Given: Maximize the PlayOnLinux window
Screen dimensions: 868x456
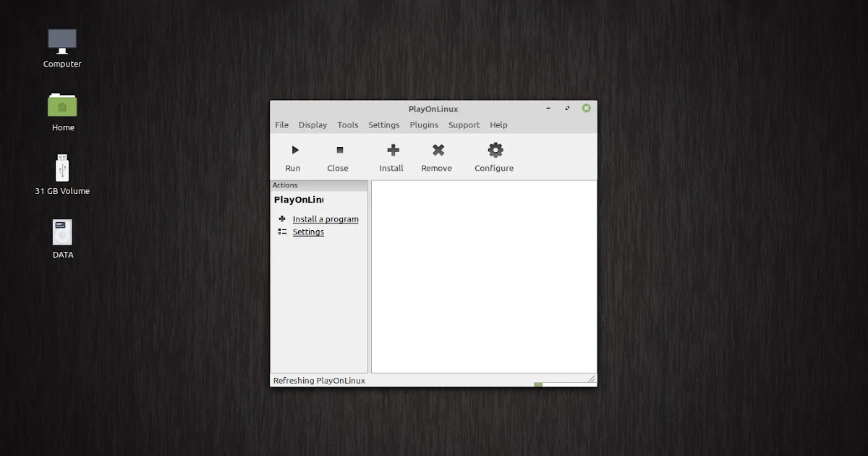Looking at the screenshot, I should [x=567, y=109].
